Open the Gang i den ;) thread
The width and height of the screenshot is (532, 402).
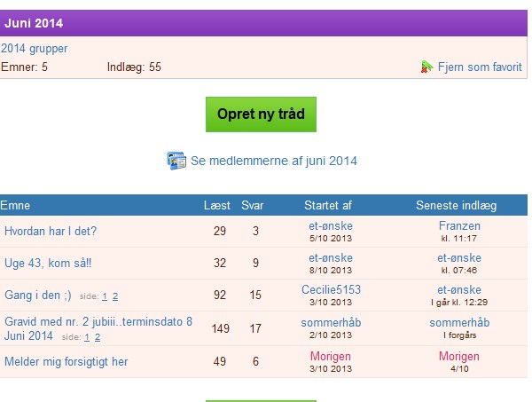[x=38, y=296]
